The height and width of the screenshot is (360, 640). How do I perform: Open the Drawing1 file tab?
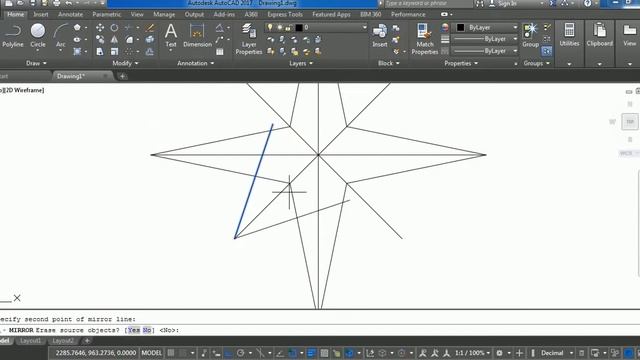(x=71, y=76)
